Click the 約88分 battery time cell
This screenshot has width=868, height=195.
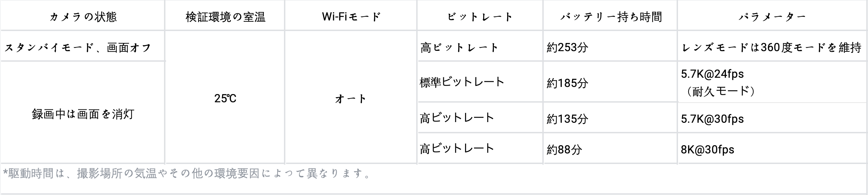pyautogui.click(x=564, y=149)
